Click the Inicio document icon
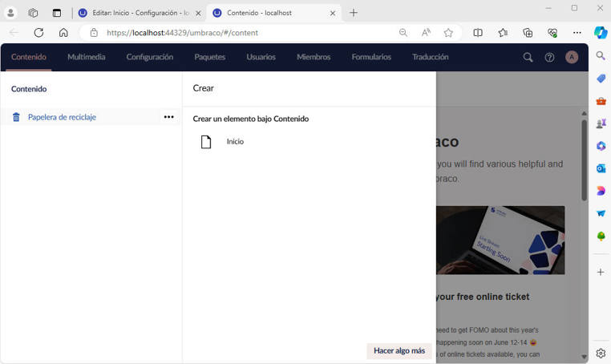Screen dimensions: 611x364 pyautogui.click(x=206, y=142)
